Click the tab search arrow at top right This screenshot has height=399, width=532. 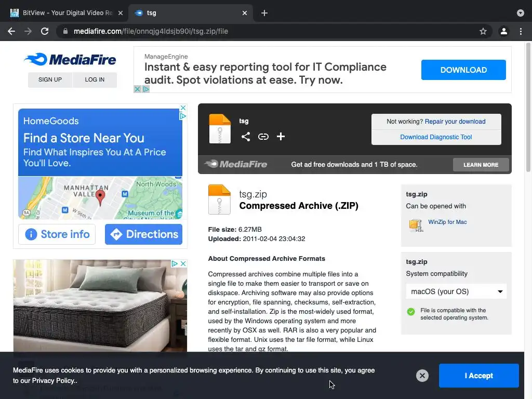(x=521, y=13)
